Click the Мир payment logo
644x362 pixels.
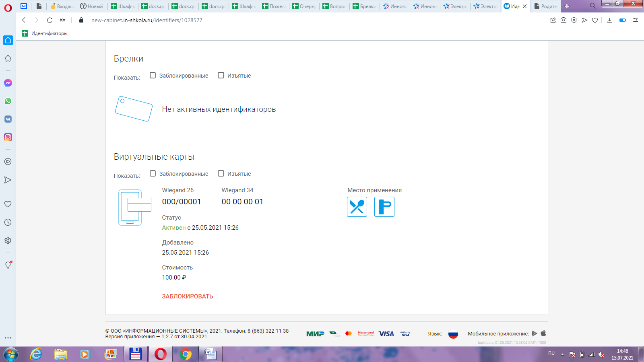point(315,334)
